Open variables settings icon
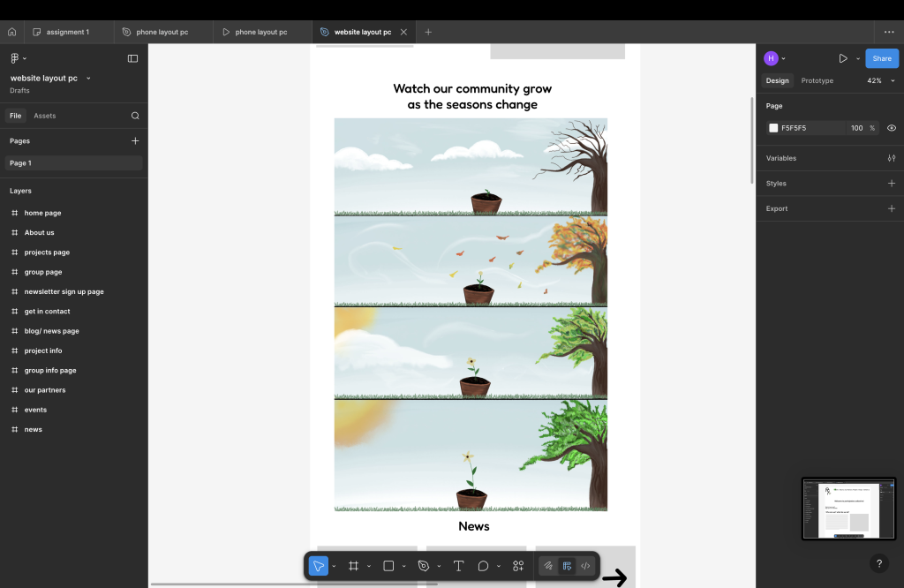Image resolution: width=904 pixels, height=588 pixels. [x=891, y=158]
